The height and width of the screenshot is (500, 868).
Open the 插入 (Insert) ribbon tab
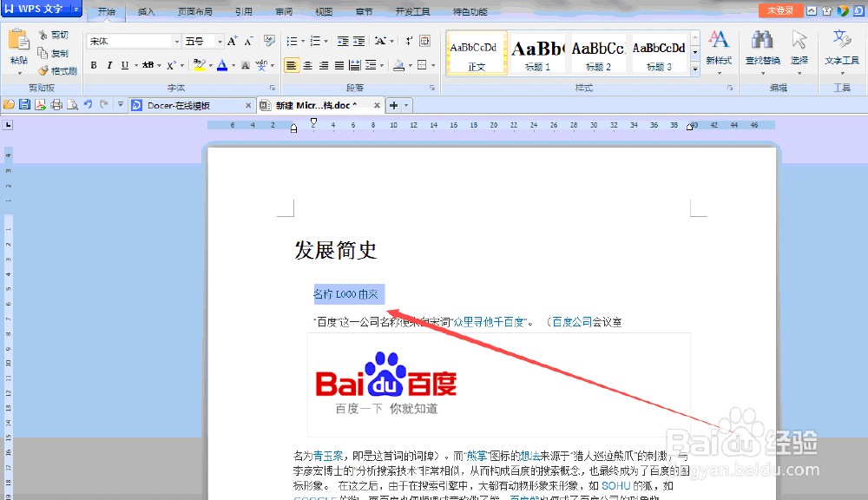pos(146,11)
